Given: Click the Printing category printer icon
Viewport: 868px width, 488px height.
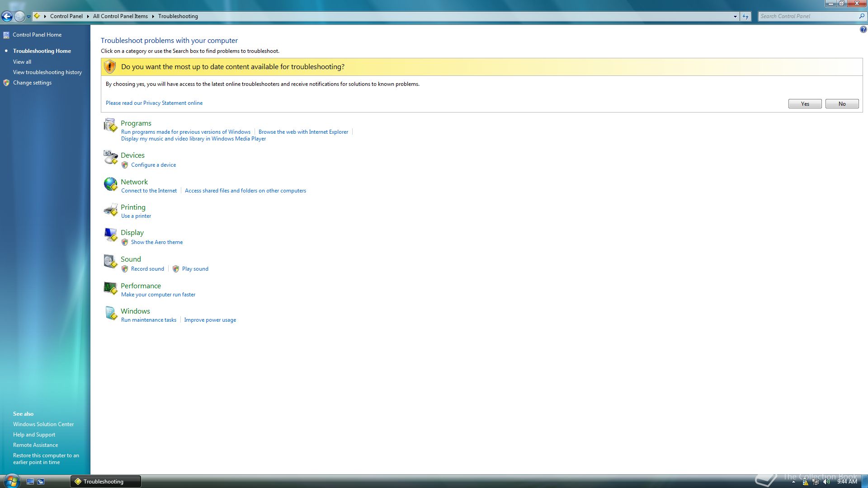Looking at the screenshot, I should tap(110, 209).
